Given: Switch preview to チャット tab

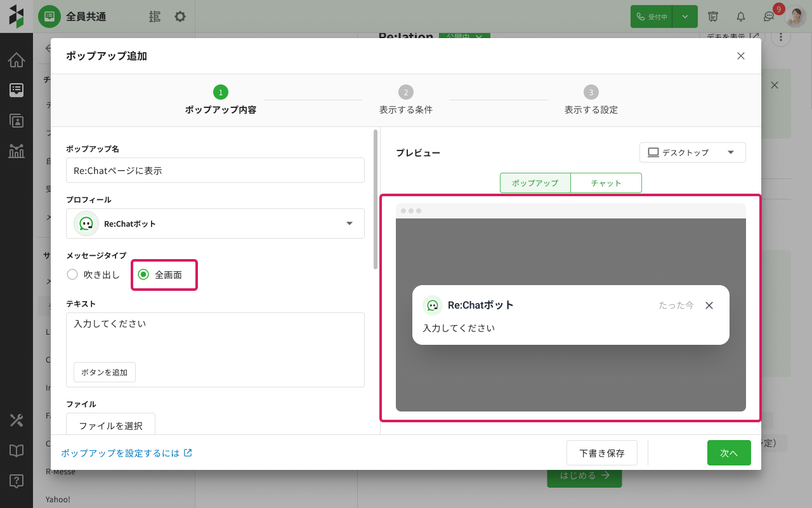Looking at the screenshot, I should tap(606, 183).
